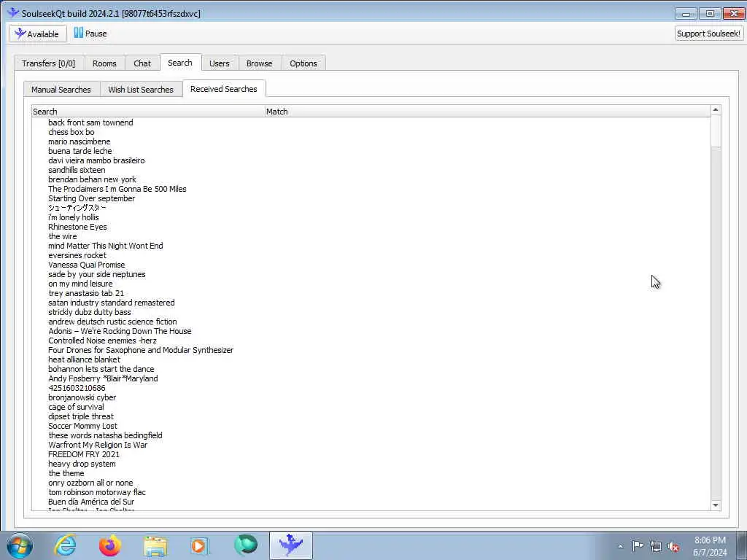Image resolution: width=747 pixels, height=560 pixels.
Task: Open the clock showing 8:06 PM
Action: coord(710,546)
